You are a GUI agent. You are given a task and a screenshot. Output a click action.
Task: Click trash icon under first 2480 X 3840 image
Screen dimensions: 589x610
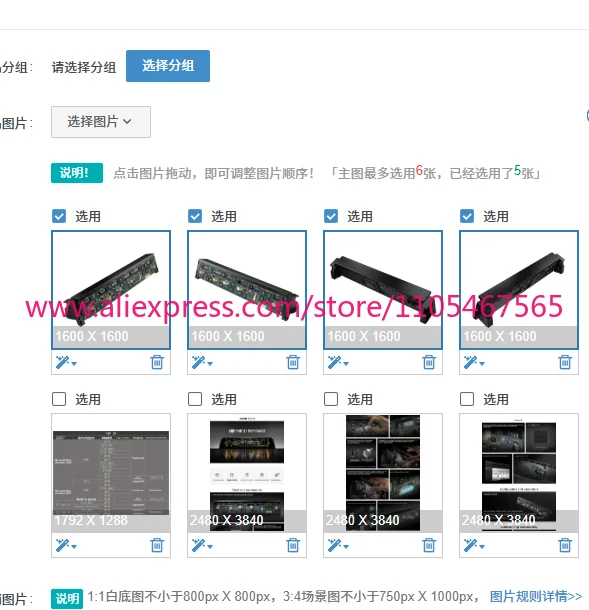click(293, 545)
